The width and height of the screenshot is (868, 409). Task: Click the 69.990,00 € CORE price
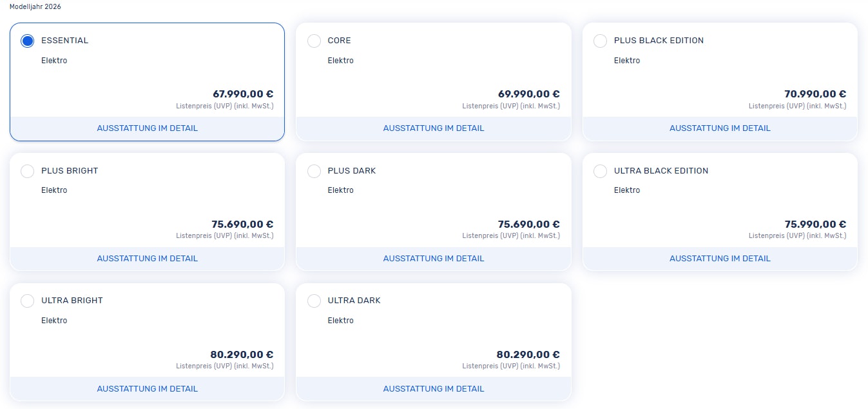click(528, 94)
